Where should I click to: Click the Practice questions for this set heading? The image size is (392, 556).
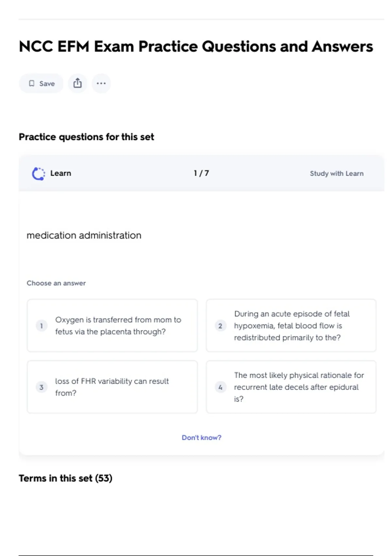(86, 137)
